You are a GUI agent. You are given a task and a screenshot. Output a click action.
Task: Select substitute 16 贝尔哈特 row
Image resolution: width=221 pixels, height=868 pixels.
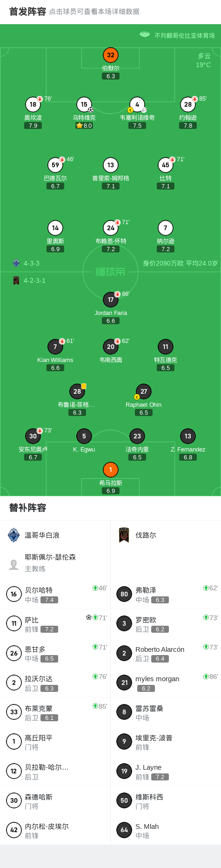coord(55,594)
